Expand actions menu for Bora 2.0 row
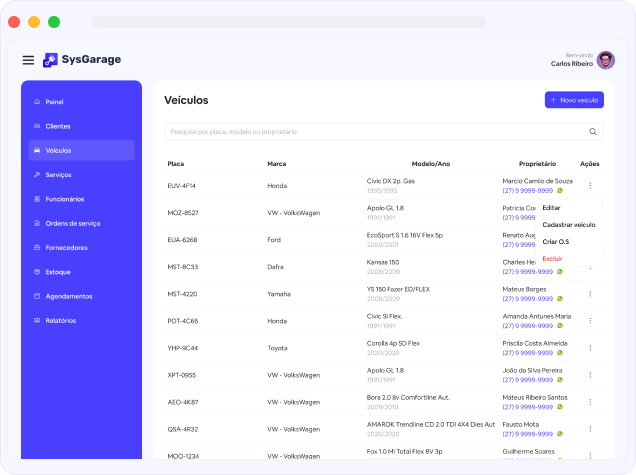The image size is (636, 475). pyautogui.click(x=590, y=401)
